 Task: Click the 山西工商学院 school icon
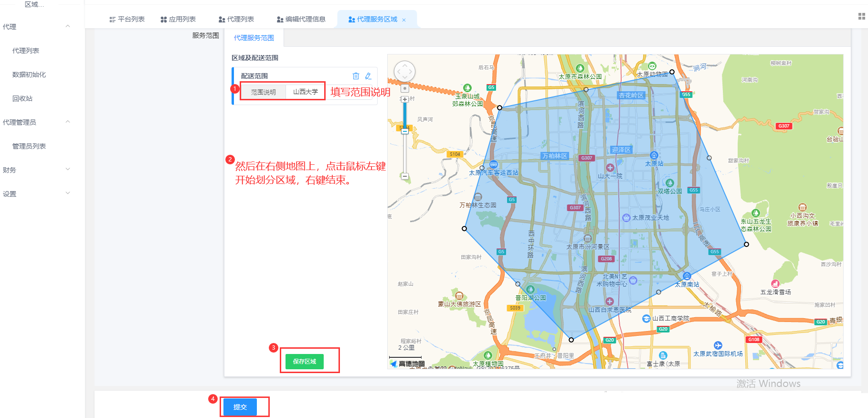646,319
